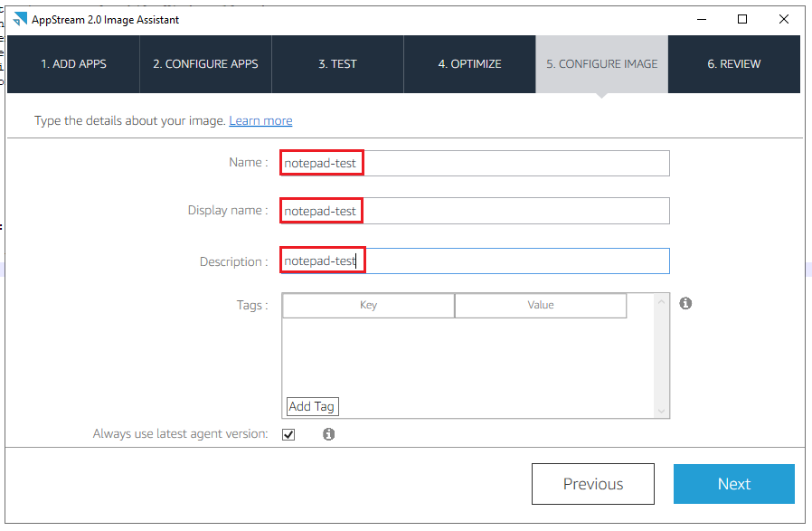Viewport: 812px width, 531px height.
Task: Click the 'Display name :' label
Action: click(227, 211)
